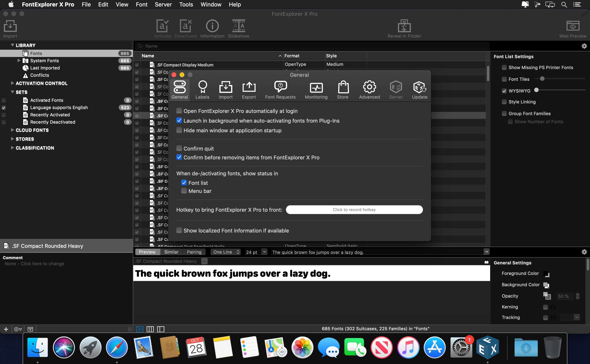Open the Tools menu
This screenshot has width=590, height=364.
pos(186,5)
